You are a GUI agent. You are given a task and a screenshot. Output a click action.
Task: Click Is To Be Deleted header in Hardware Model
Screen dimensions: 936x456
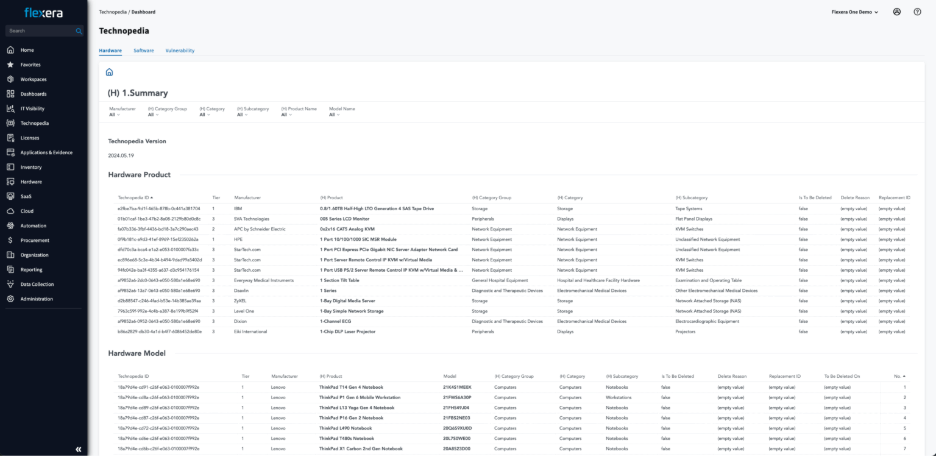[x=677, y=376]
